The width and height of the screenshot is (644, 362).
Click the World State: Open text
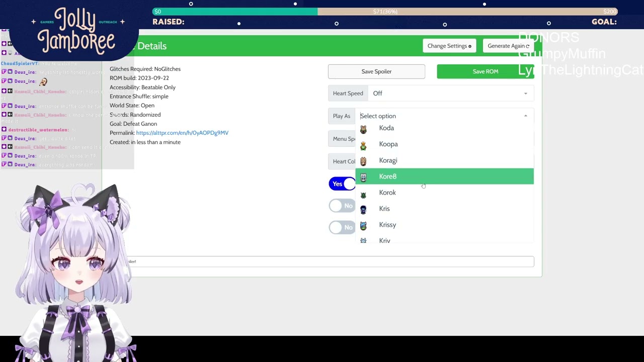132,106
